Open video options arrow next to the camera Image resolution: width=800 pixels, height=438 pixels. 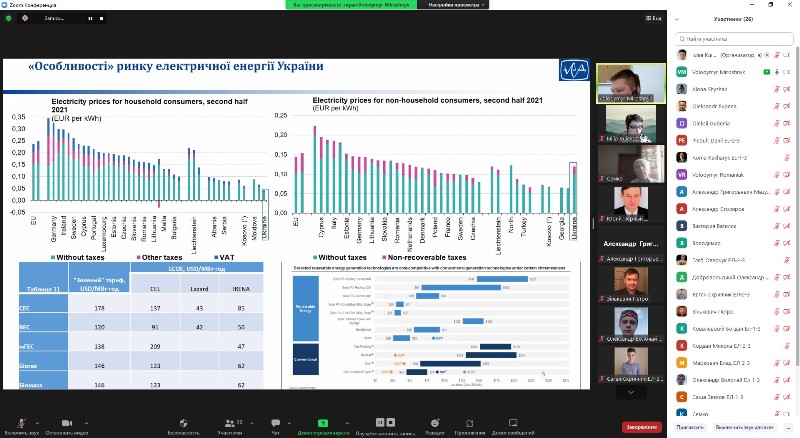[86, 423]
